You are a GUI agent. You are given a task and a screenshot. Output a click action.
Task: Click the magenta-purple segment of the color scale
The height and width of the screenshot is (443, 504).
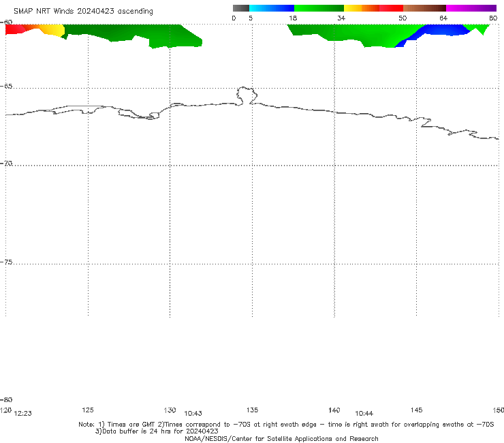[471, 8]
